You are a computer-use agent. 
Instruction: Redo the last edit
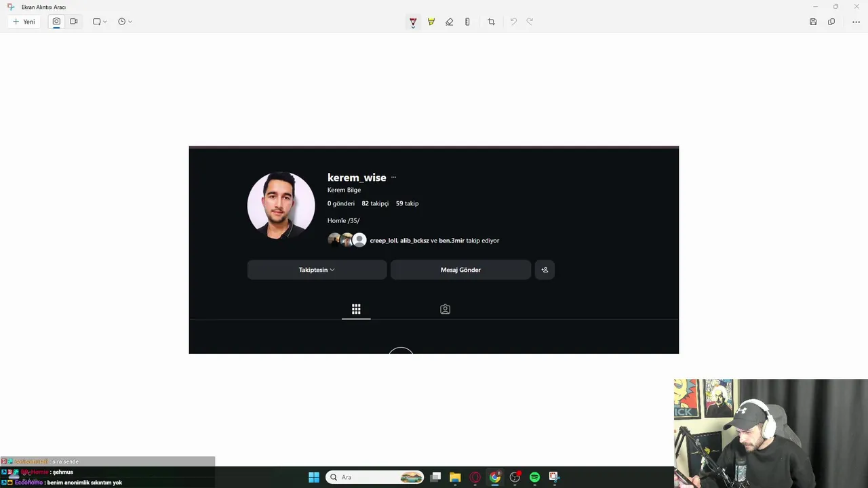tap(530, 22)
